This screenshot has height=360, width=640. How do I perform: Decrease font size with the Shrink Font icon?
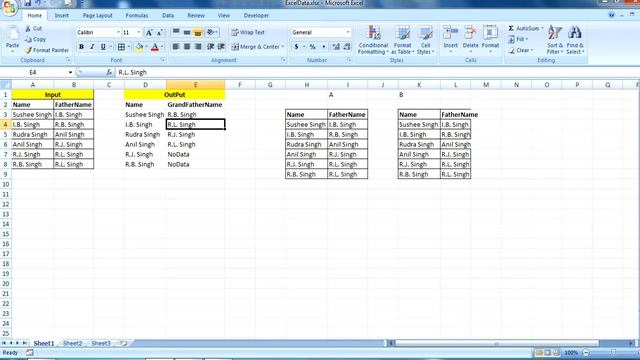[x=159, y=32]
